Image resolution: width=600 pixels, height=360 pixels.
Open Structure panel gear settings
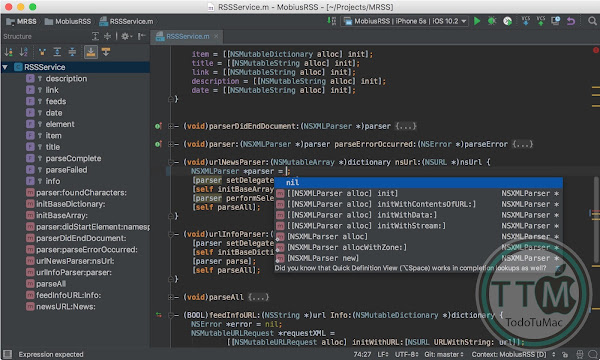pos(126,36)
